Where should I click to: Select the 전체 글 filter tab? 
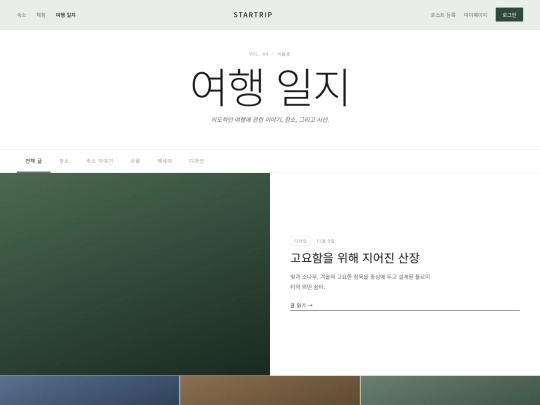(x=34, y=161)
